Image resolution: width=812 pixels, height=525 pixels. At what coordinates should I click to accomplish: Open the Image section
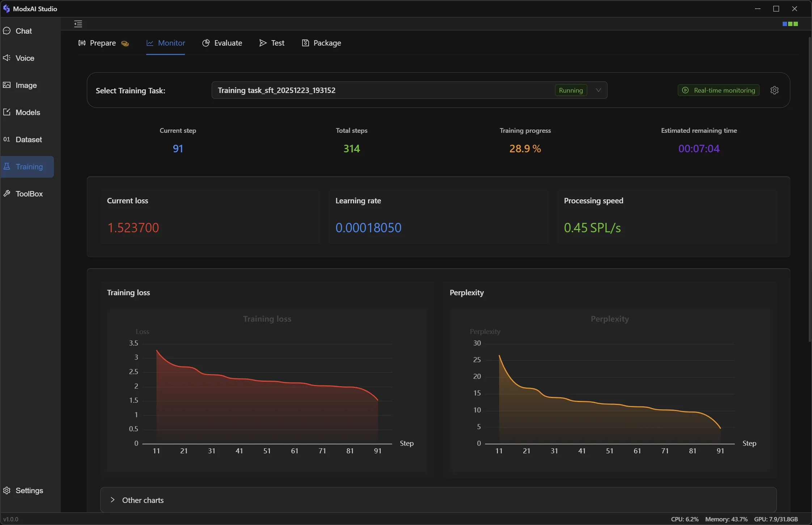26,85
